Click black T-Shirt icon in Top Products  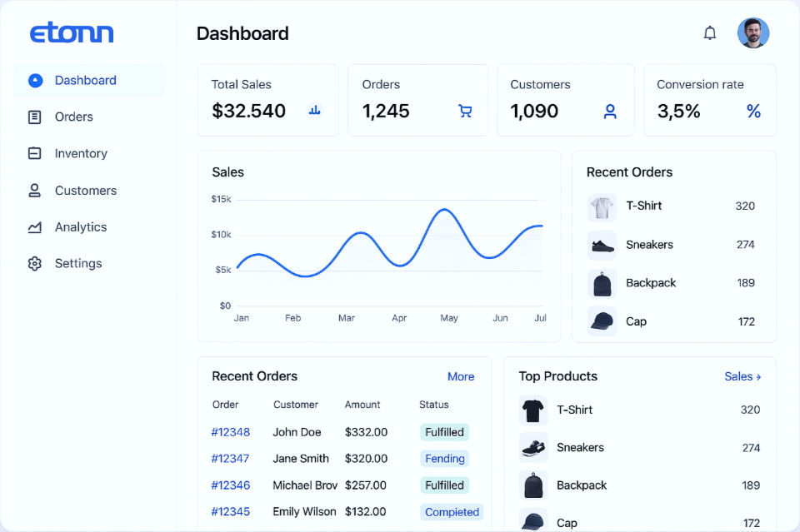tap(533, 410)
